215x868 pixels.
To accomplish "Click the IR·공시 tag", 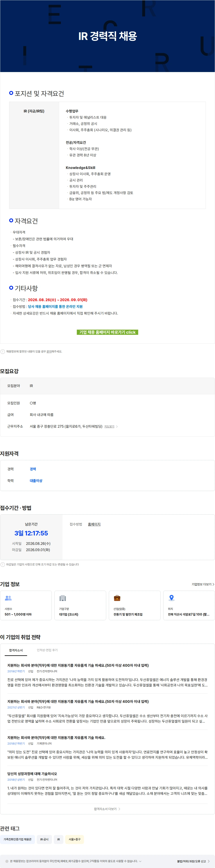I will 44,839.
